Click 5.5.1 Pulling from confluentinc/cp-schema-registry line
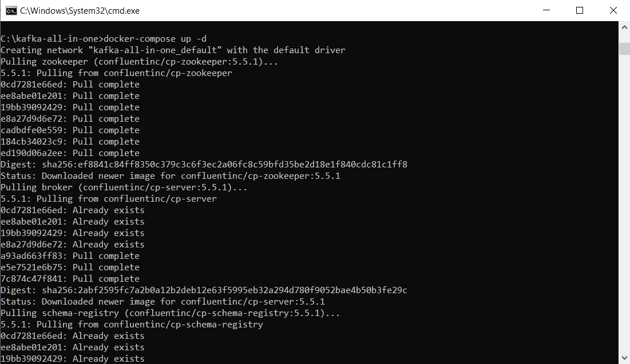 pyautogui.click(x=132, y=325)
